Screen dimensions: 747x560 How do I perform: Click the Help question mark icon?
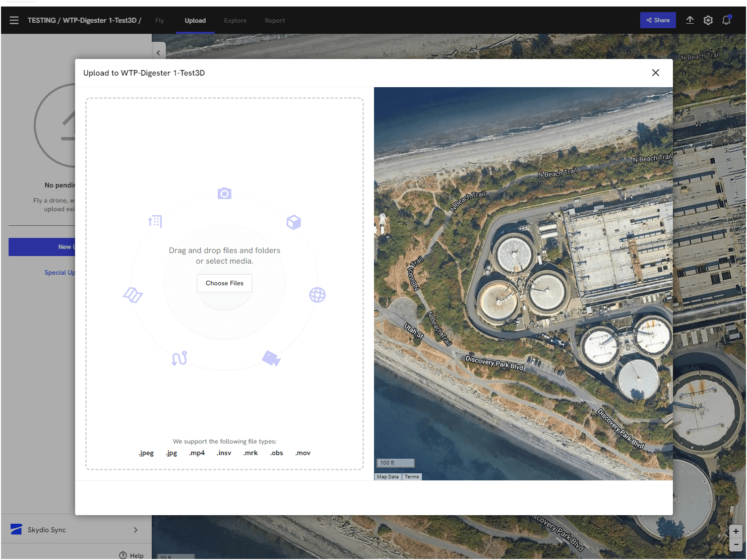(x=123, y=555)
